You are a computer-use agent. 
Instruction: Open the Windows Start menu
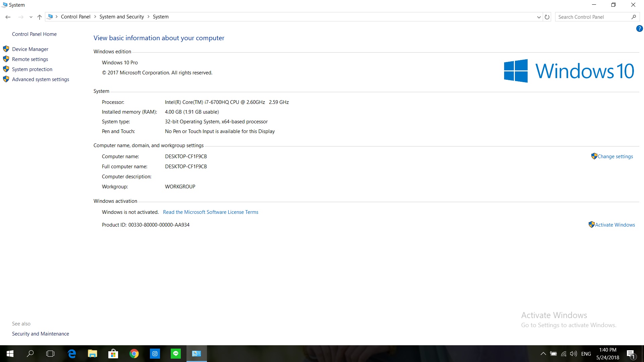[x=10, y=354]
